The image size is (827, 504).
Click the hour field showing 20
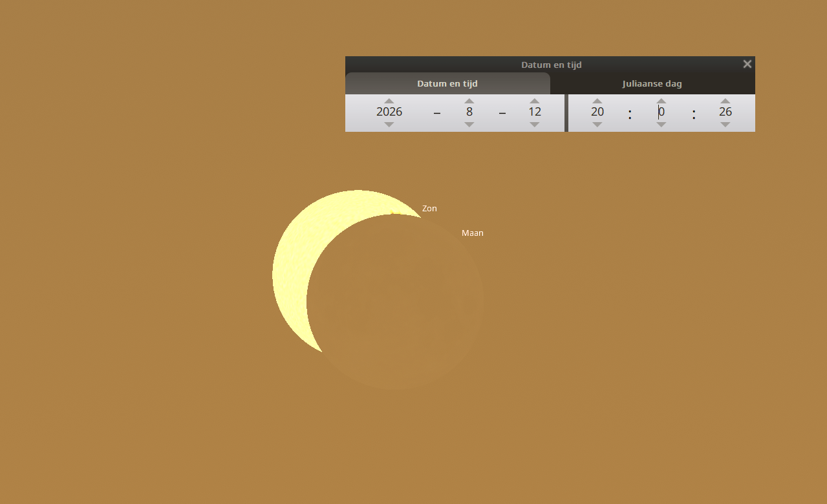click(x=597, y=112)
